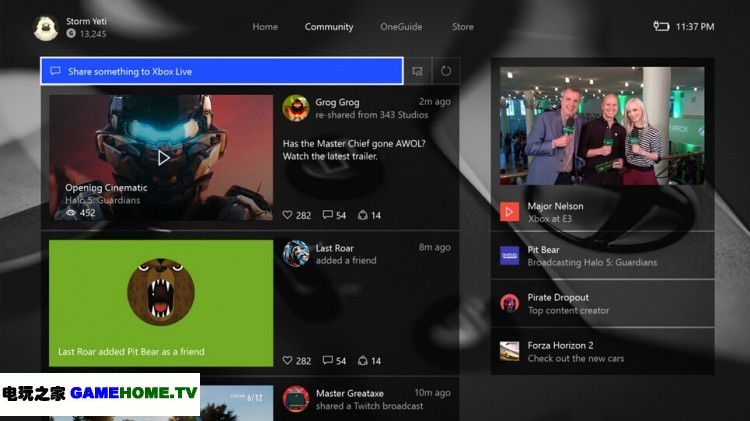The image size is (750, 421).
Task: Open Grog Grog's avatar
Action: point(296,108)
